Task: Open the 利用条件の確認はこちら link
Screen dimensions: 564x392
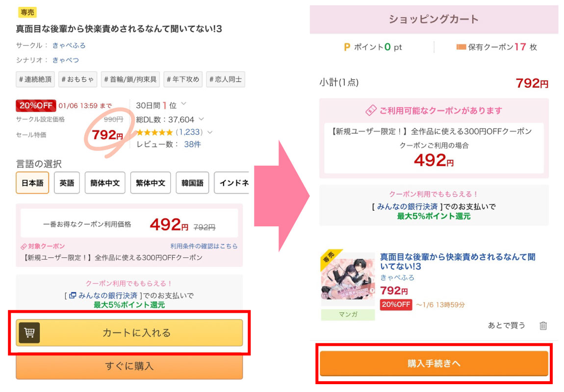Action: coord(204,246)
